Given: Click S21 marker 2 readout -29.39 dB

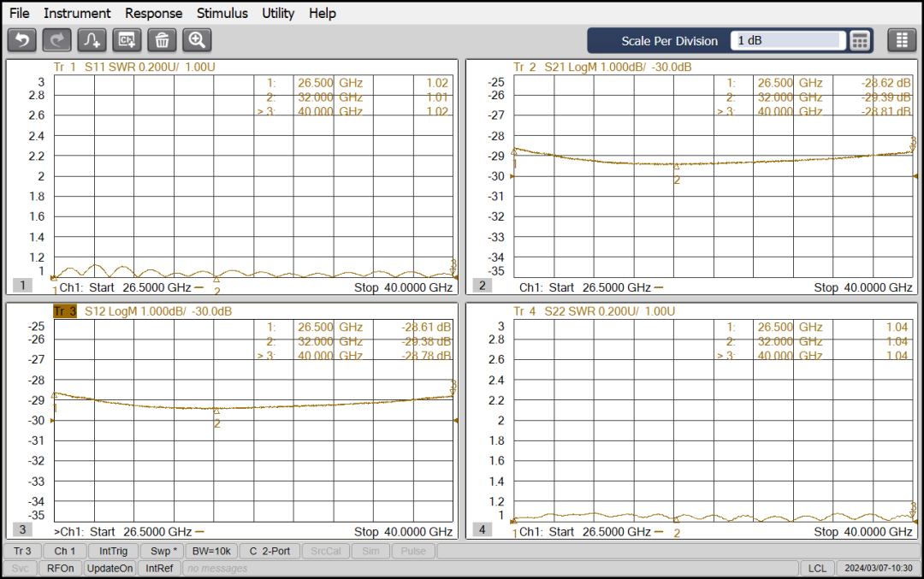Looking at the screenshot, I should (x=885, y=97).
